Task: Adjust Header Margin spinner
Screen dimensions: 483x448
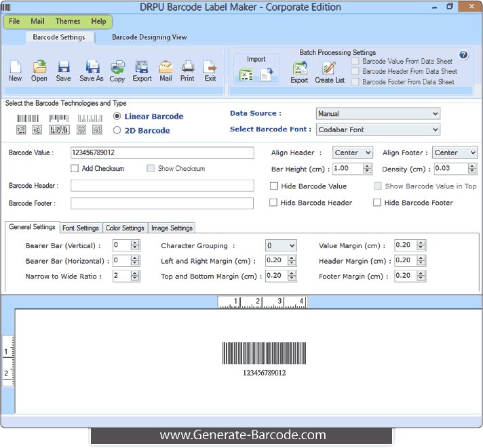Action: (x=421, y=261)
